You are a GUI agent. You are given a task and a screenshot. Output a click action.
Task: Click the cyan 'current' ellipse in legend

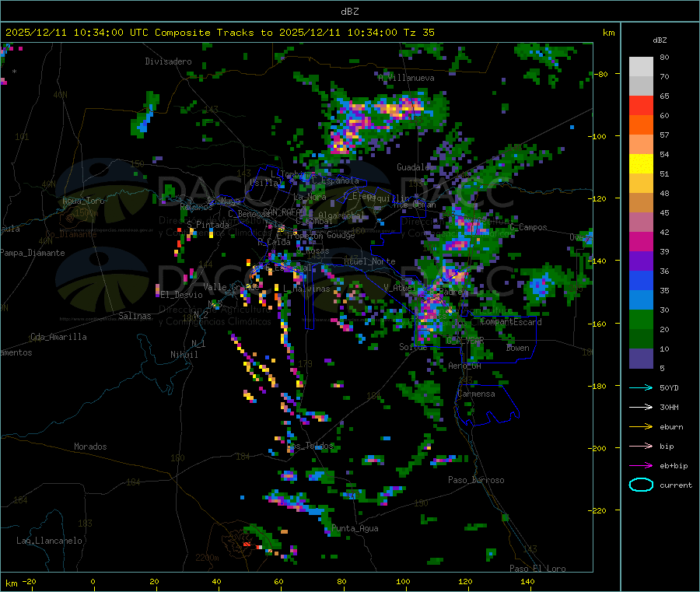(641, 485)
